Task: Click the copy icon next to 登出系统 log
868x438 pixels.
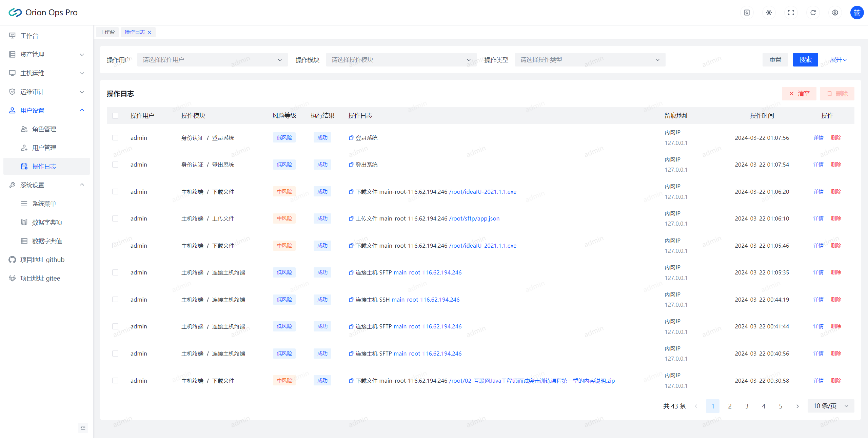Action: click(x=351, y=165)
